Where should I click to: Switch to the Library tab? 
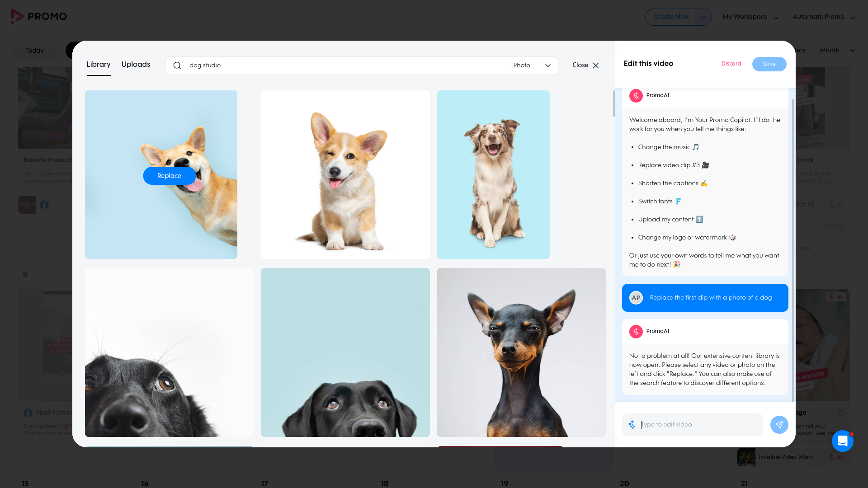(99, 65)
